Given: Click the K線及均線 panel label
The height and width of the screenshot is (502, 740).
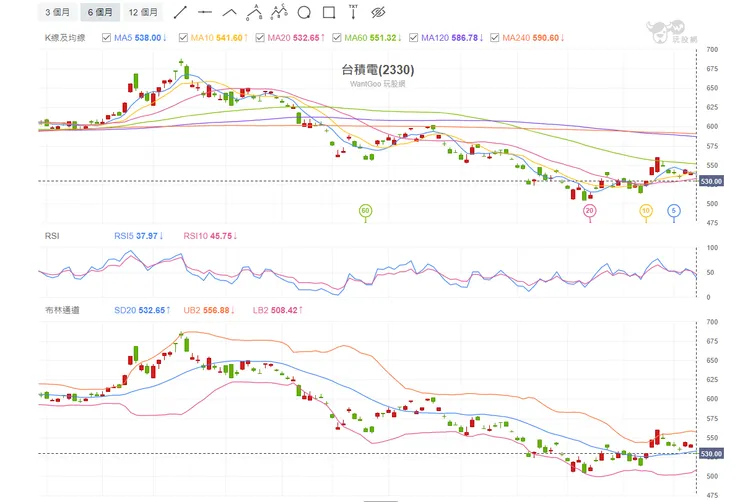Looking at the screenshot, I should 65,38.
